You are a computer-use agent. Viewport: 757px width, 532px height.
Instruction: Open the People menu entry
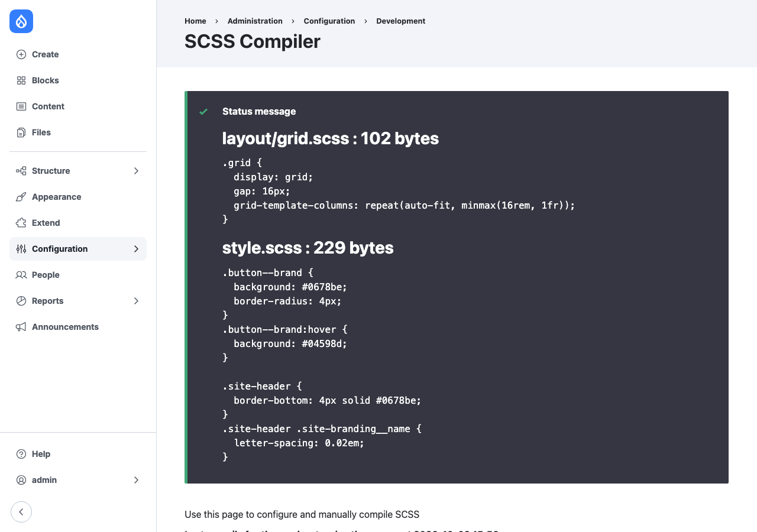78,275
